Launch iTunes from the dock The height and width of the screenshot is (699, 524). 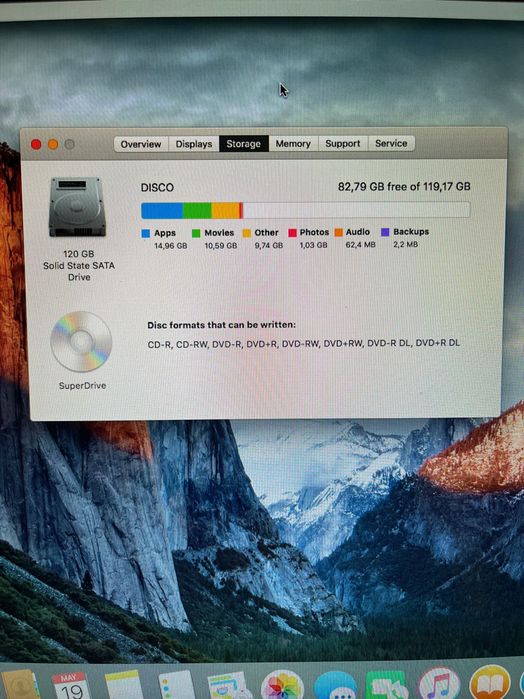coord(439,684)
